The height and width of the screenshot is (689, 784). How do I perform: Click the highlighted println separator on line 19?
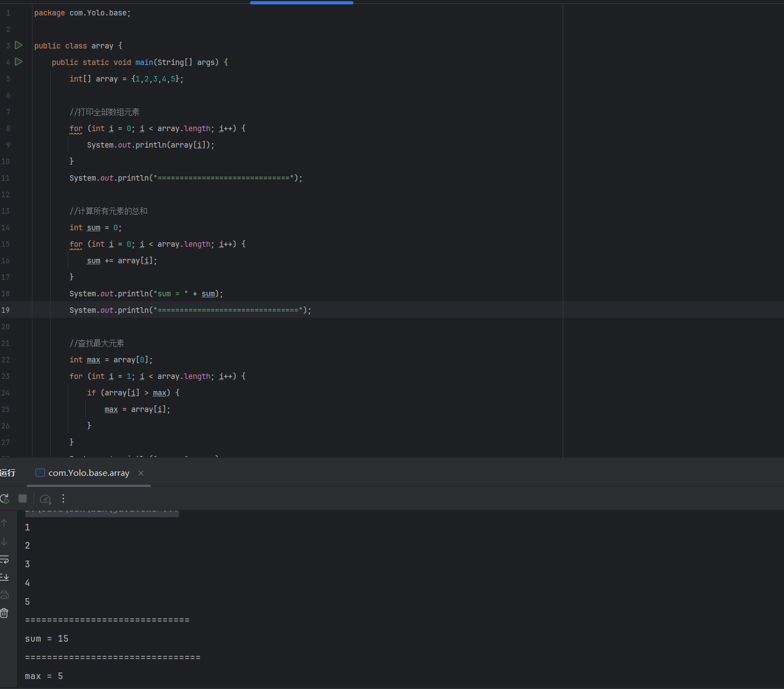[190, 310]
